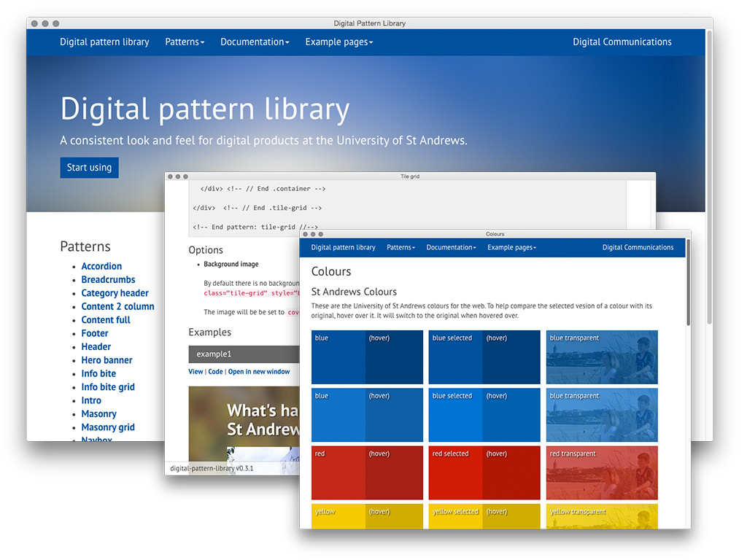This screenshot has width=747, height=560.
Task: Open the Masonry pattern link
Action: tap(98, 414)
